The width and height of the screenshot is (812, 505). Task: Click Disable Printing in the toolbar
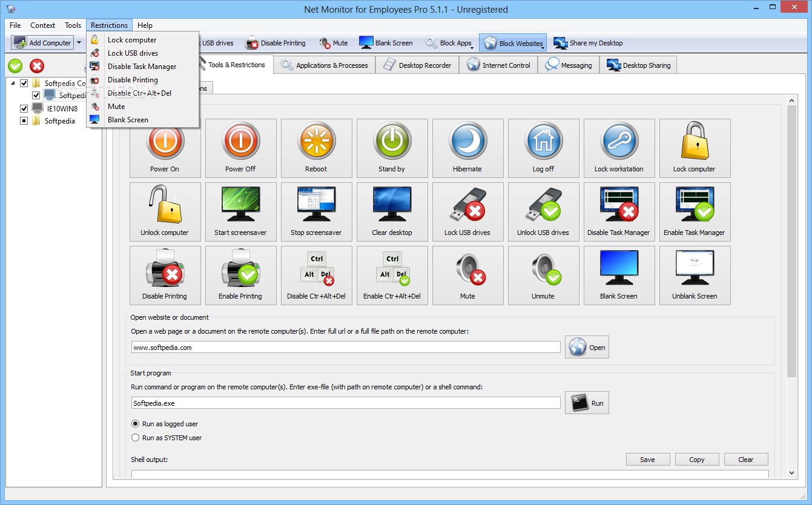276,43
